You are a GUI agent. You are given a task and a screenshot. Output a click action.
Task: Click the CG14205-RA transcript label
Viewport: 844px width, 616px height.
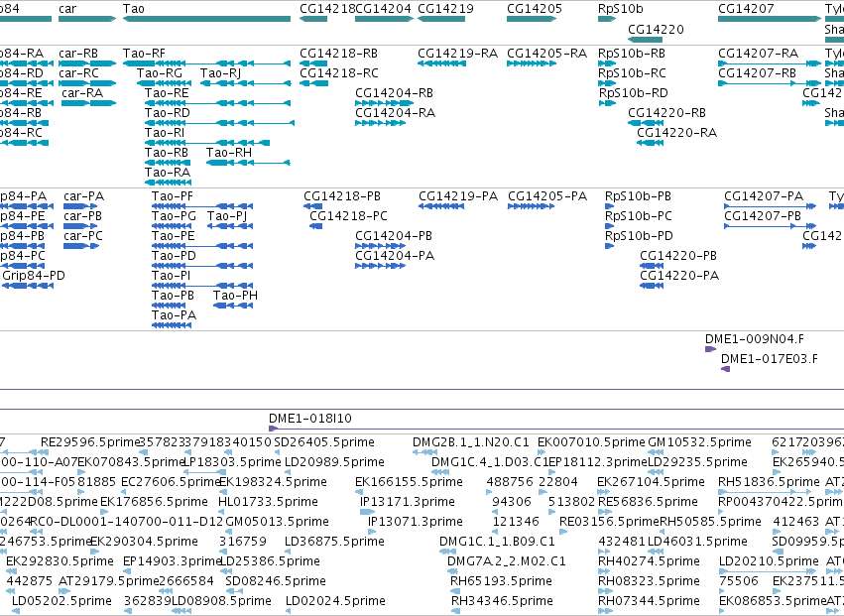point(546,54)
